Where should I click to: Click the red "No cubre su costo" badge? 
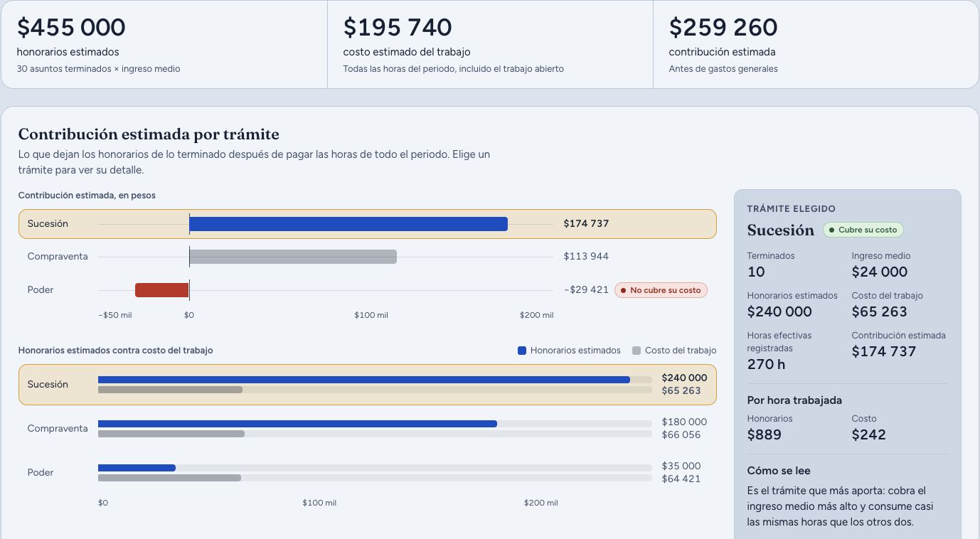point(661,290)
